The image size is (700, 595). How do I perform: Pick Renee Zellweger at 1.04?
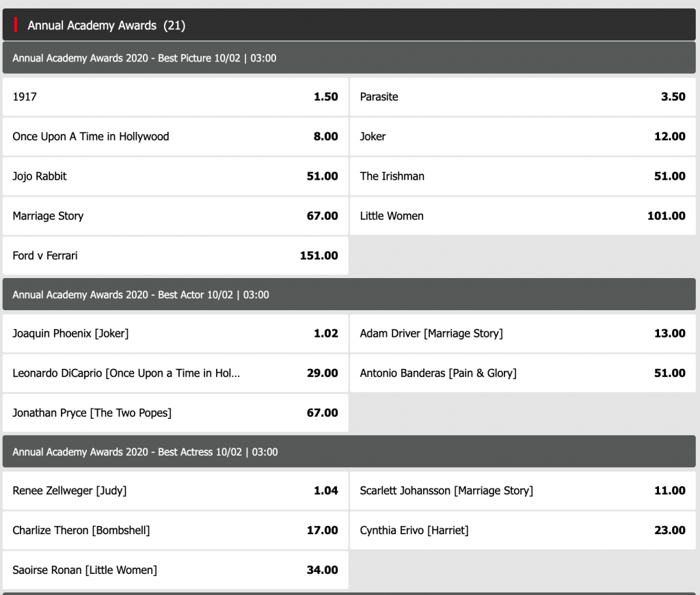click(175, 490)
